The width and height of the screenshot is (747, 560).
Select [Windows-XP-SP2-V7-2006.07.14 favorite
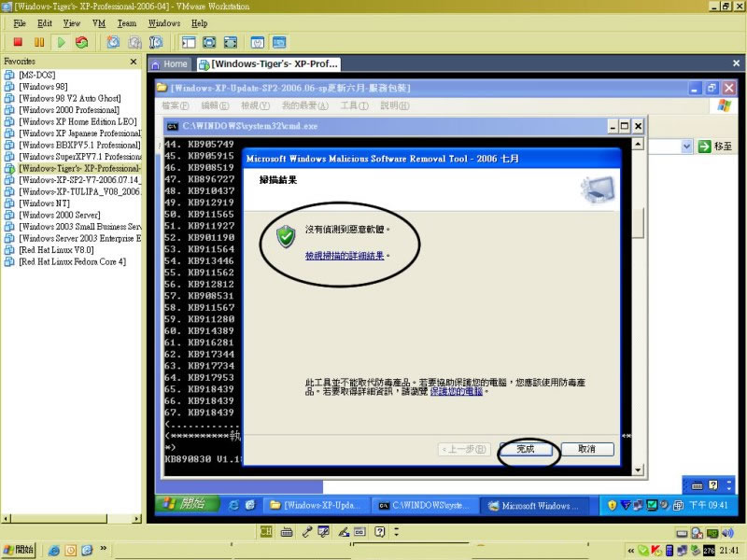tap(79, 180)
